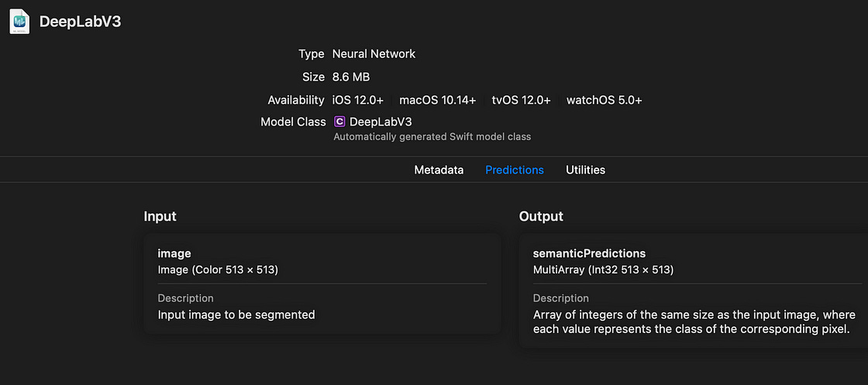Click 'Input image to be segmented' description
Screen dimensions: 868x385
coord(236,315)
